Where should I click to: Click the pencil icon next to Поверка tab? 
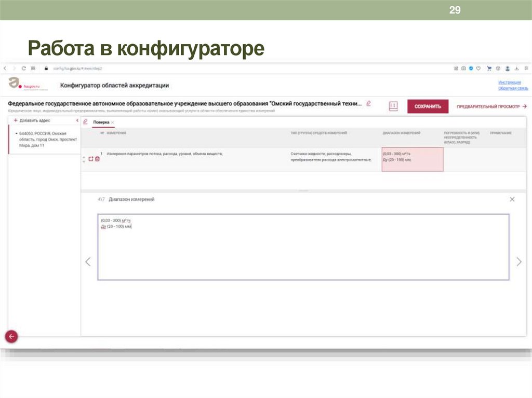click(85, 122)
